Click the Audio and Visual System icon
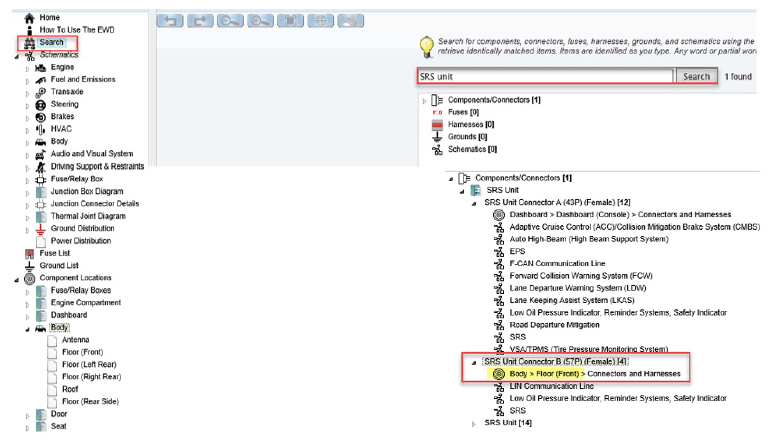Screen dimensions: 773x442 [40, 154]
